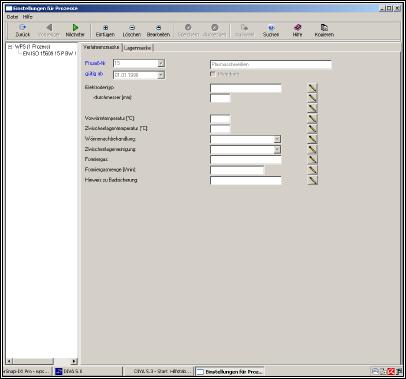
Task: Click the -durchmesser [mm] input field
Action: tap(220, 98)
